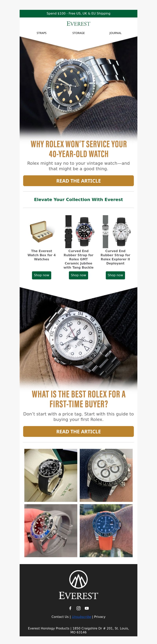Screen dimensions: 157x644
Task: Shop now for Everest Watch Box
Action: pyautogui.click(x=41, y=275)
